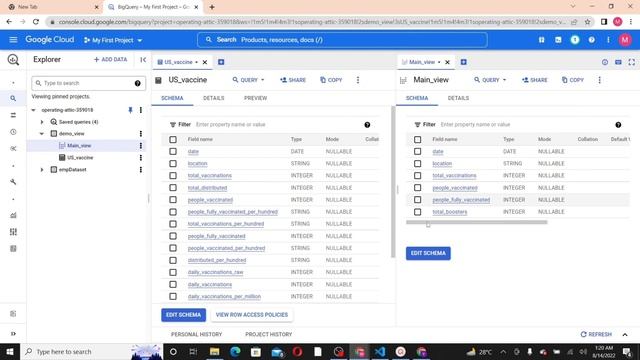
Task: Collapse the Explorer panel
Action: pos(143,60)
